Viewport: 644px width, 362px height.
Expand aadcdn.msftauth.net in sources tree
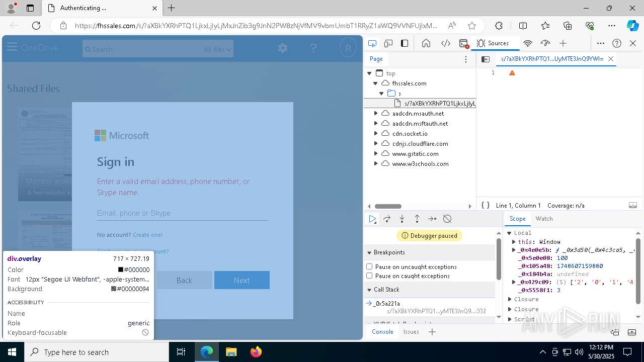point(375,124)
